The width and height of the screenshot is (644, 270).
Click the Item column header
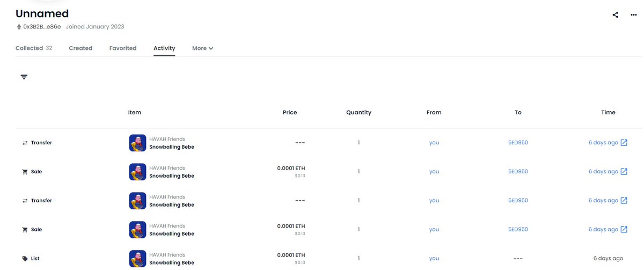click(135, 113)
